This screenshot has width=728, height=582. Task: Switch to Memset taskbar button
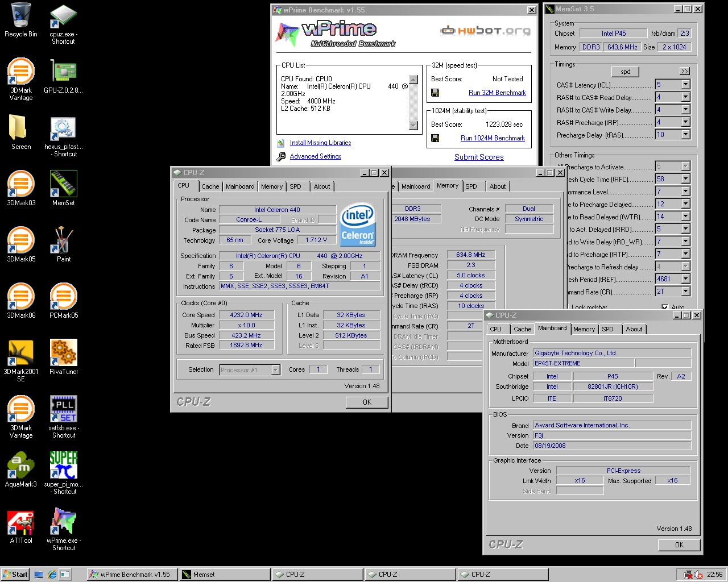pyautogui.click(x=225, y=575)
